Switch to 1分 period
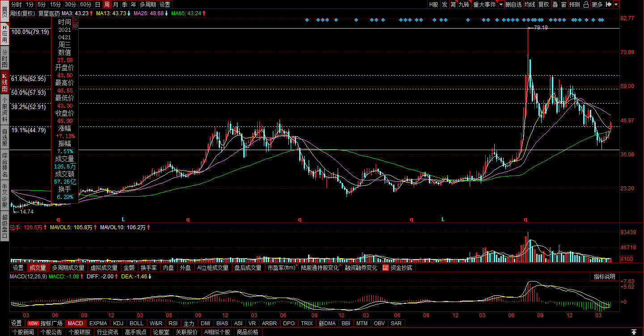The image size is (644, 336). click(30, 4)
